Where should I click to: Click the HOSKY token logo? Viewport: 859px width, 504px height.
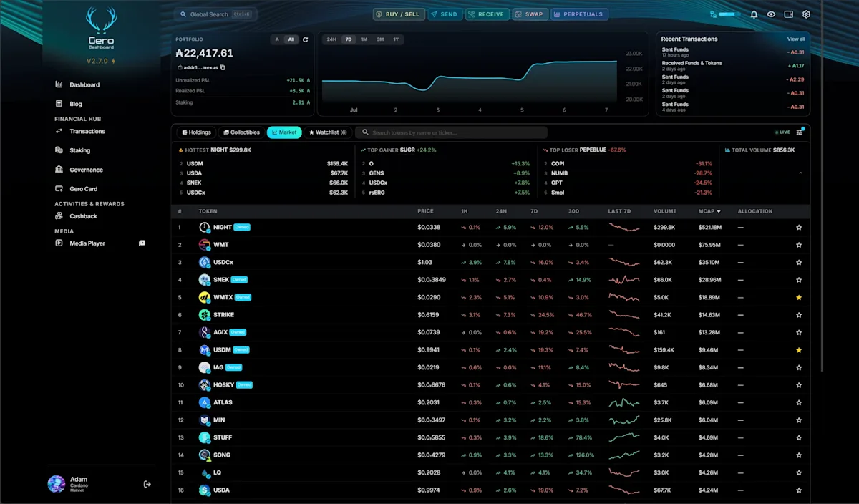click(x=205, y=385)
